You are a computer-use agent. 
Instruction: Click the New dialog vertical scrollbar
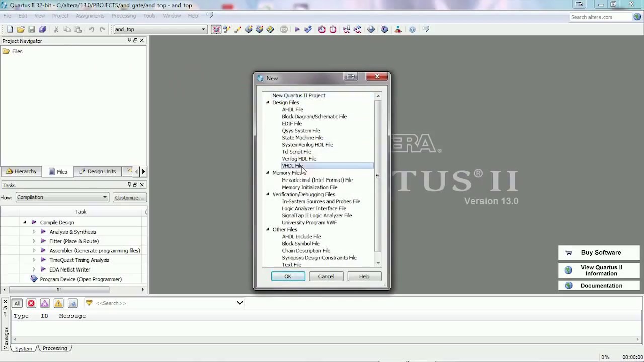click(378, 175)
